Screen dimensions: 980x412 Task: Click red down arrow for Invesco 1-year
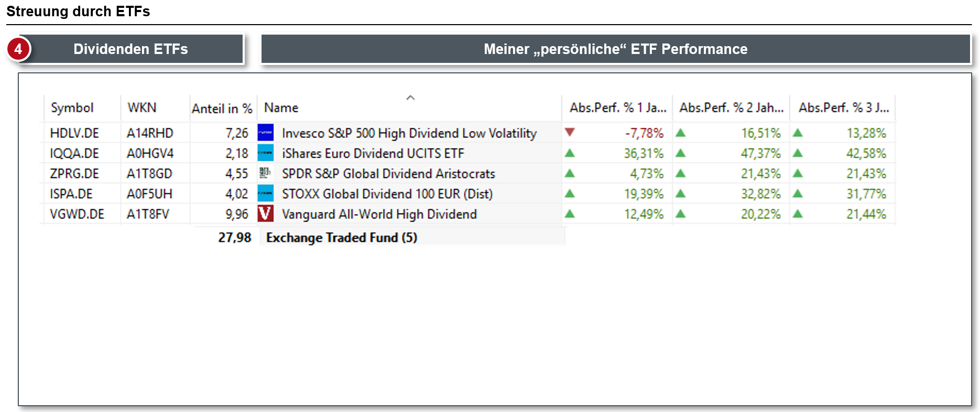coord(570,132)
